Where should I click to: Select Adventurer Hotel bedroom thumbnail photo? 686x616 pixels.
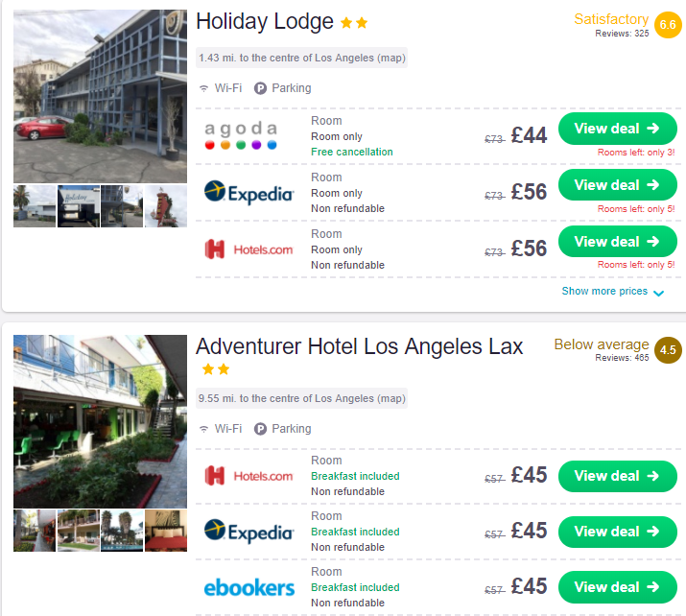coord(166,531)
